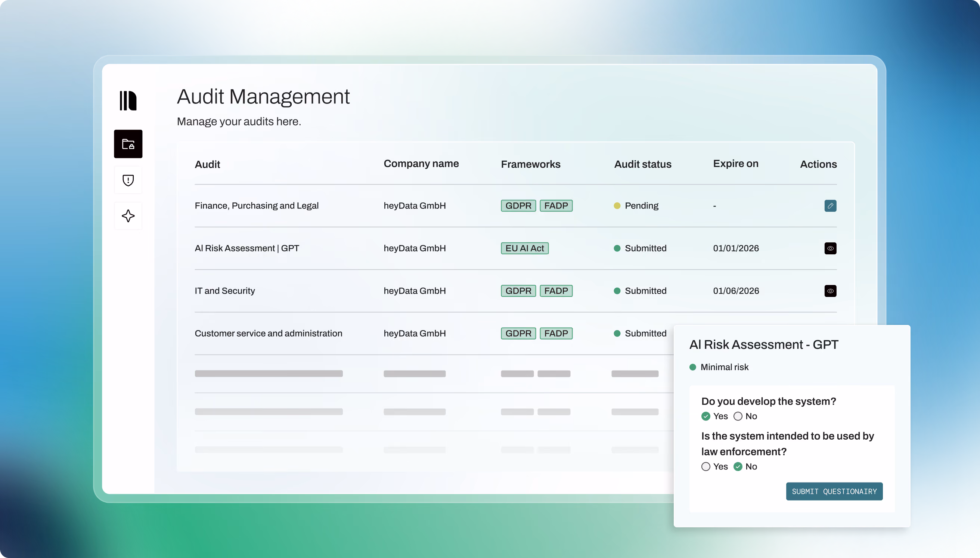Click the 'Manage your audits here.' subtitle
980x558 pixels.
(239, 121)
